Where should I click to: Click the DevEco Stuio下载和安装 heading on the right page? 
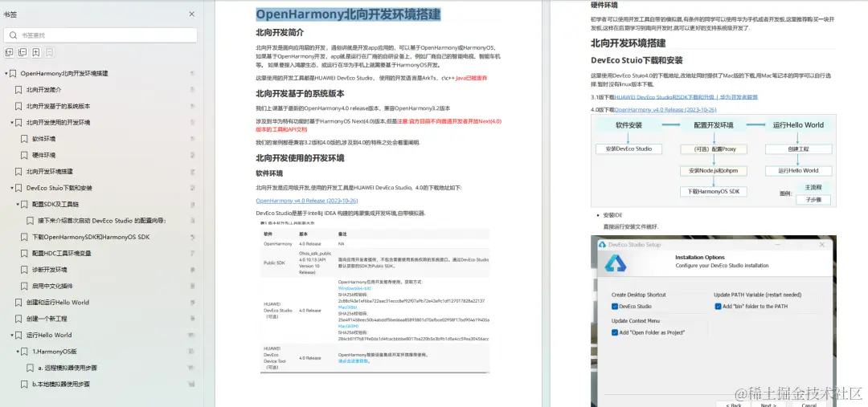[637, 60]
